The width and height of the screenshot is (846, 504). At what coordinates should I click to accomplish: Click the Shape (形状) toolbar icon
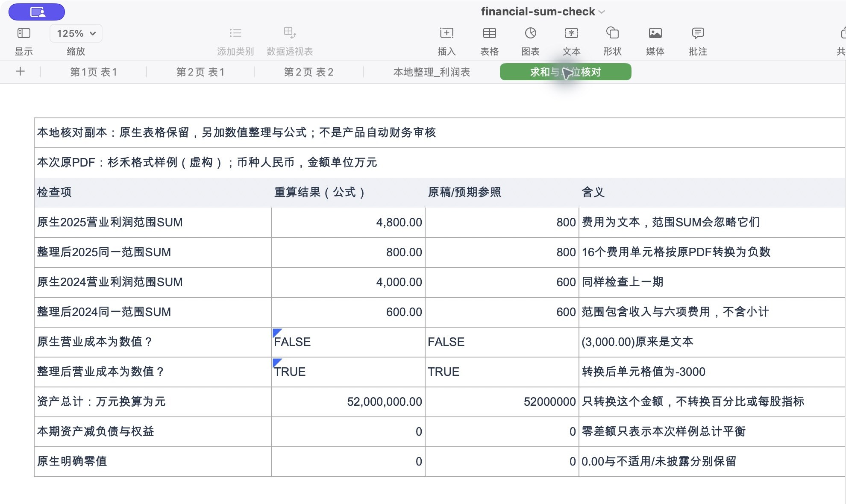click(x=612, y=33)
